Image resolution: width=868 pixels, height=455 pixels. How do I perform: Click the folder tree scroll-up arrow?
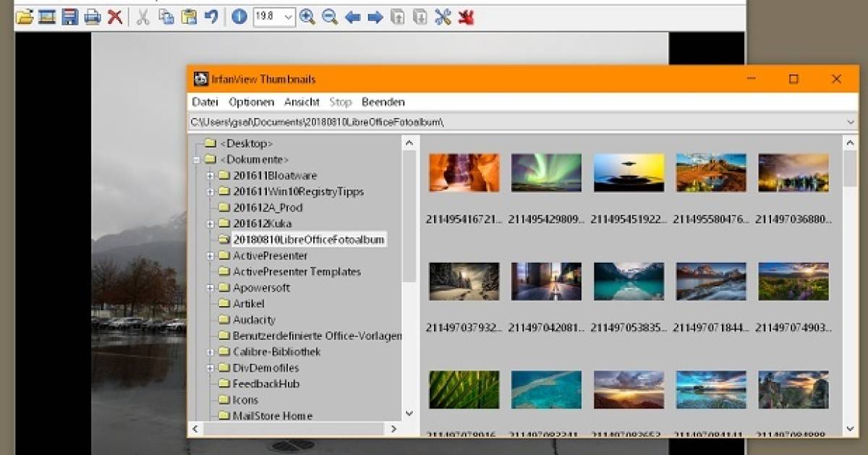[x=409, y=143]
